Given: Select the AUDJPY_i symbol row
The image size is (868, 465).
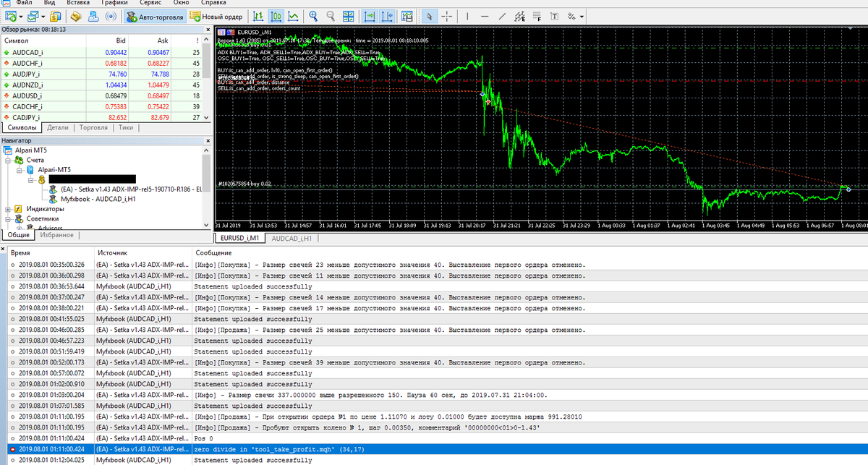Looking at the screenshot, I should tap(101, 74).
